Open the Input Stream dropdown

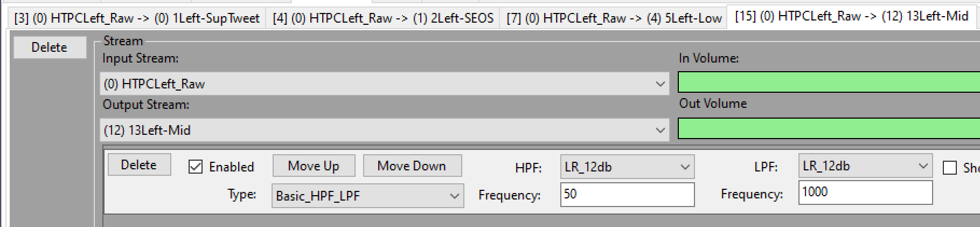[385, 84]
